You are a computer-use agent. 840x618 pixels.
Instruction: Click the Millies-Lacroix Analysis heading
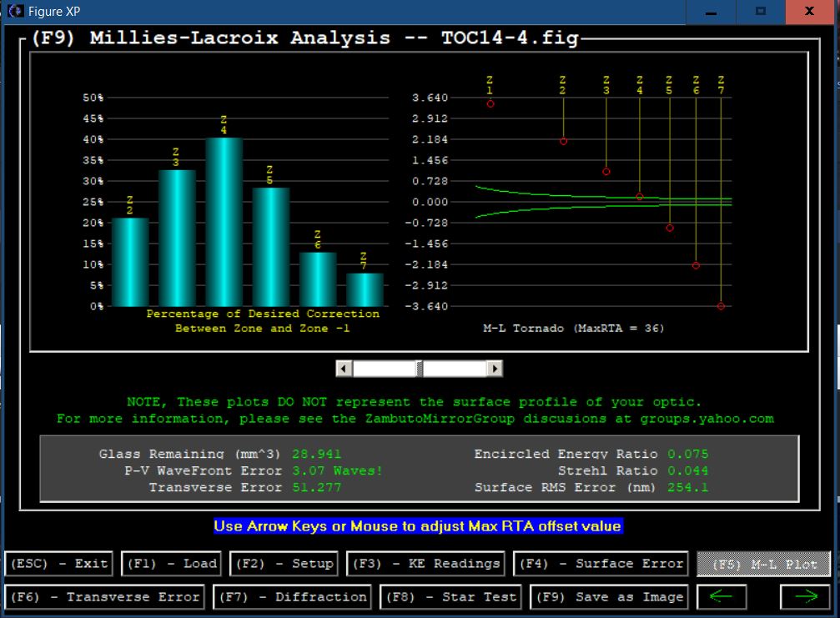tap(305, 38)
